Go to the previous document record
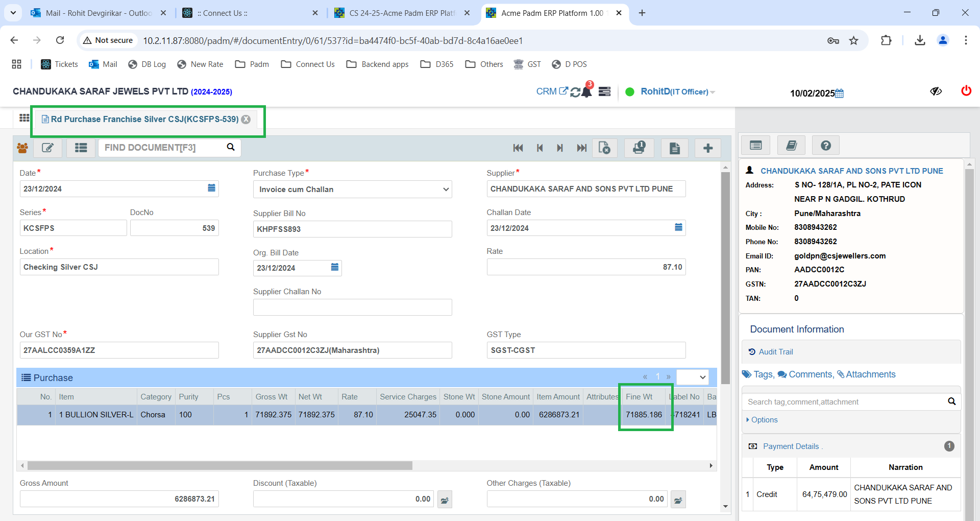The height and width of the screenshot is (521, 980). tap(540, 148)
